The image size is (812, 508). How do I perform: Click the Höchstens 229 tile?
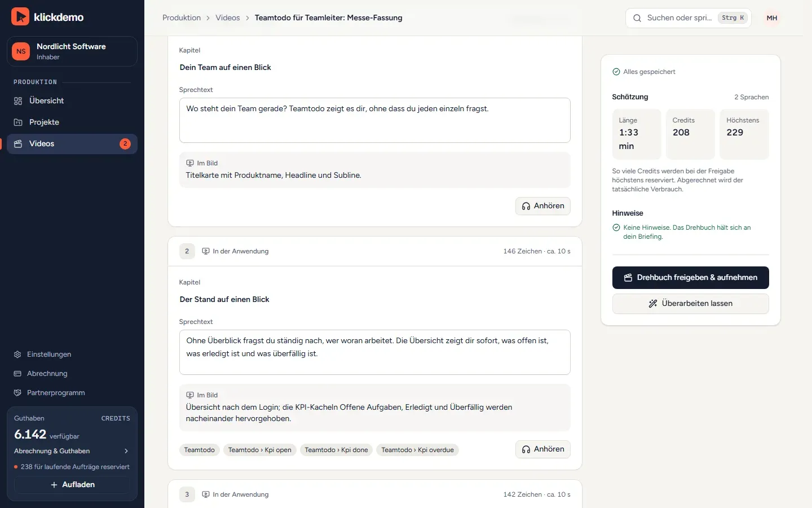[x=744, y=134]
